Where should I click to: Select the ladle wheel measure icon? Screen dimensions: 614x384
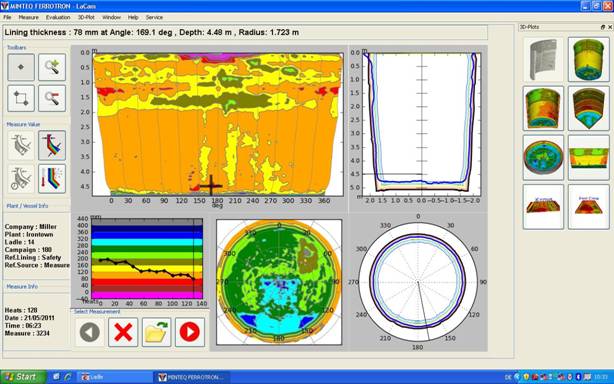[x=21, y=179]
